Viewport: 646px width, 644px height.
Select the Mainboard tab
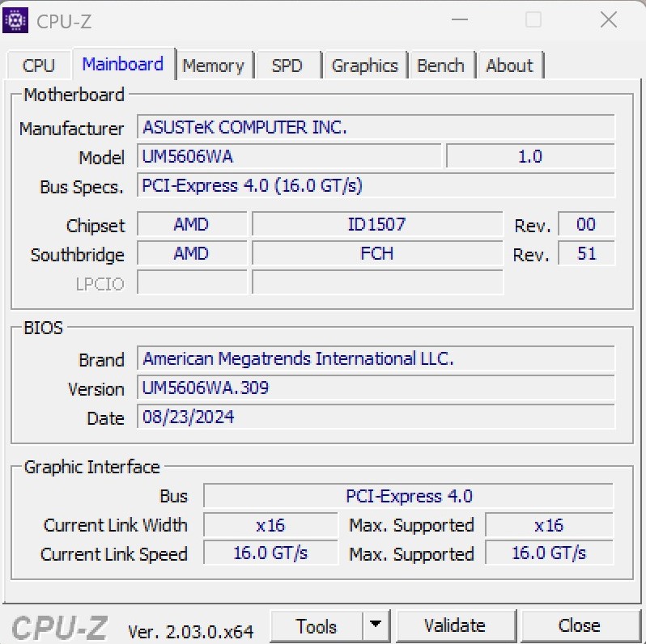pos(123,64)
